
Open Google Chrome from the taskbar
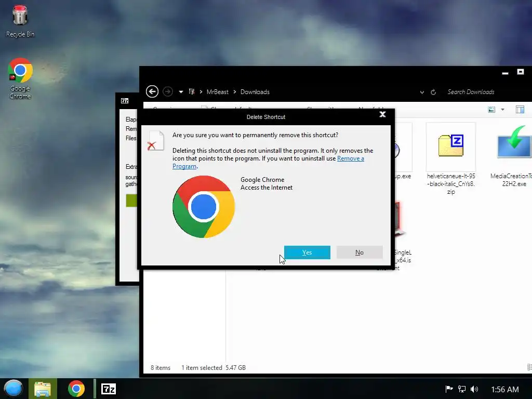tap(76, 389)
